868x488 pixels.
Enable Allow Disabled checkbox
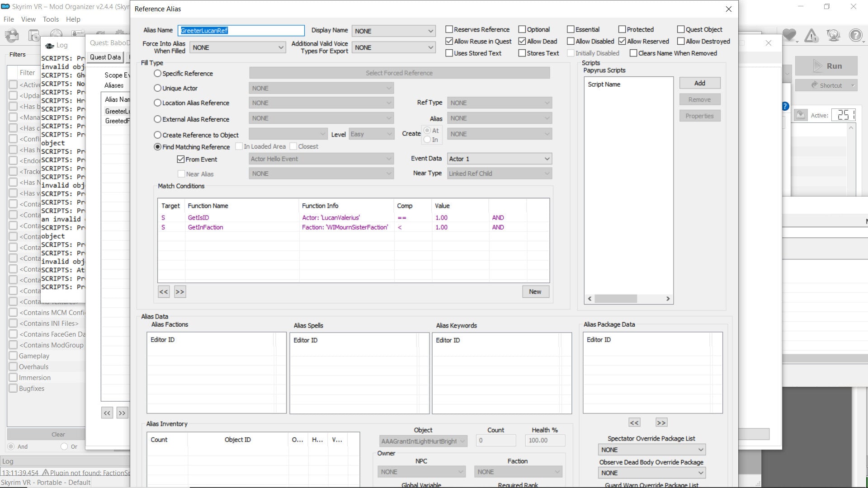(x=571, y=41)
